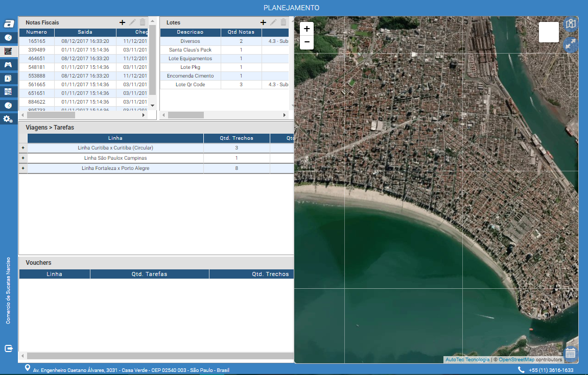Click the Qtd. Tarefas header in Vouchers
The height and width of the screenshot is (375, 588).
click(x=149, y=274)
